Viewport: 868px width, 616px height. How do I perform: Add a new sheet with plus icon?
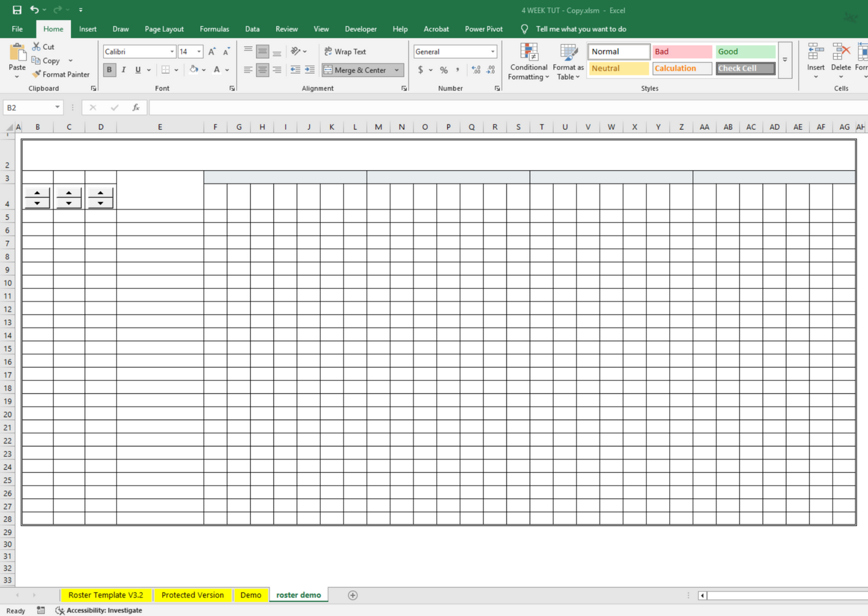(353, 595)
